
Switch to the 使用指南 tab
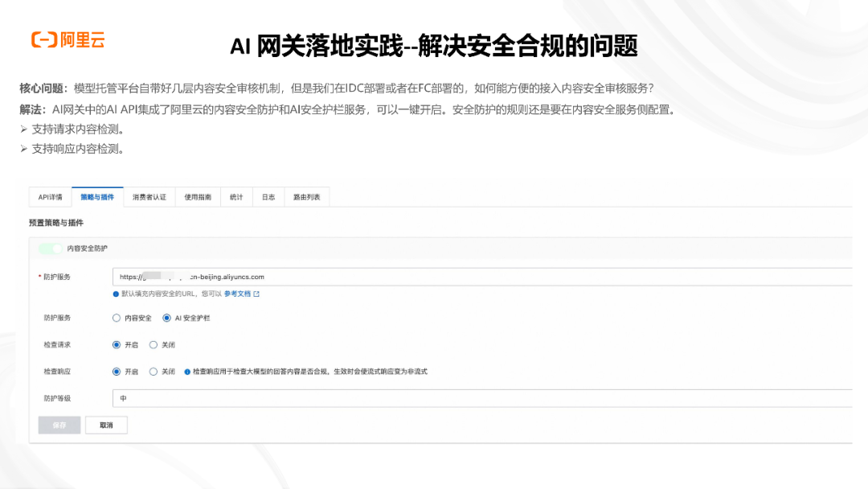pyautogui.click(x=198, y=197)
